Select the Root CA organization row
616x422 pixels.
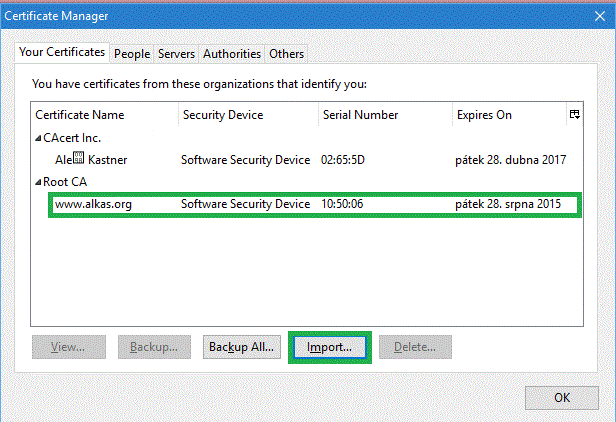[65, 182]
